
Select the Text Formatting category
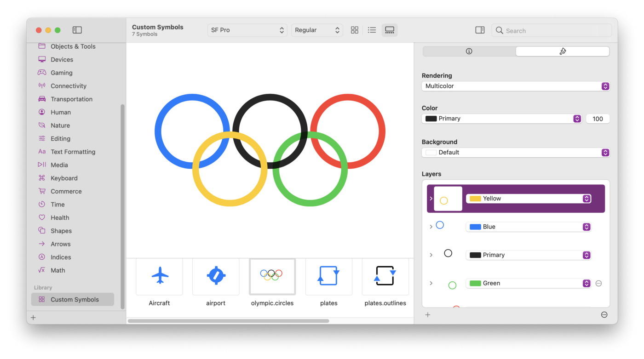(73, 152)
